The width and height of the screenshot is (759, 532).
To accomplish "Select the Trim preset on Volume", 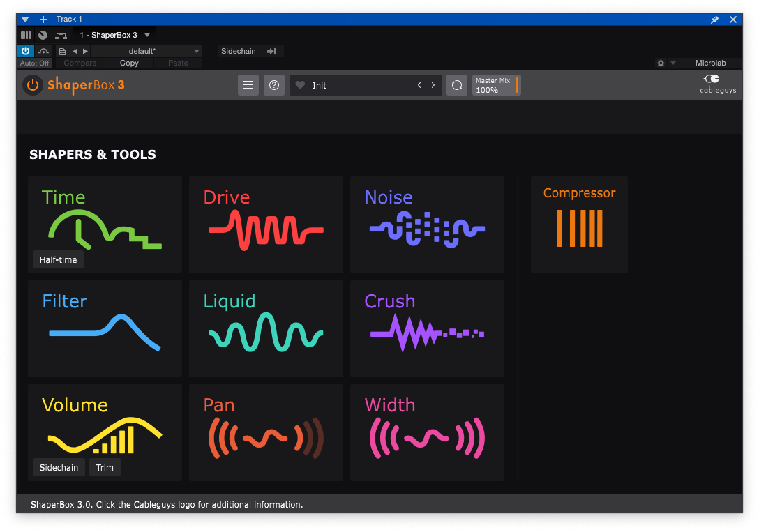I will (x=105, y=468).
